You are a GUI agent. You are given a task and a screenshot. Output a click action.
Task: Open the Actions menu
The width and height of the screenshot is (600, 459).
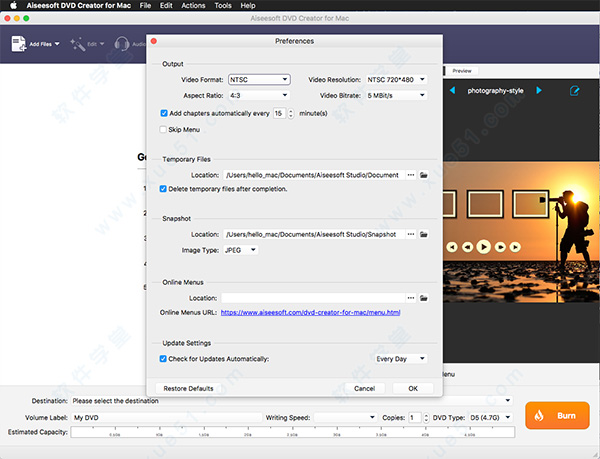pyautogui.click(x=193, y=5)
